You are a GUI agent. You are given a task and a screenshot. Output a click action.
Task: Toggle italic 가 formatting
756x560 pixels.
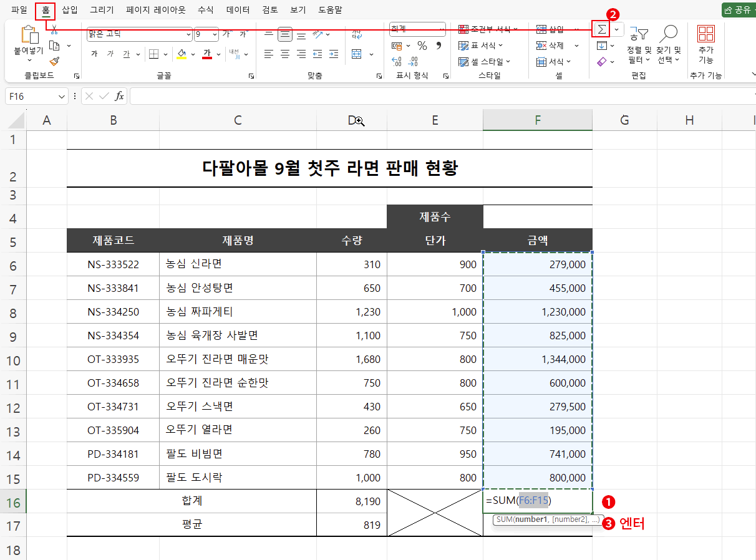pos(110,54)
